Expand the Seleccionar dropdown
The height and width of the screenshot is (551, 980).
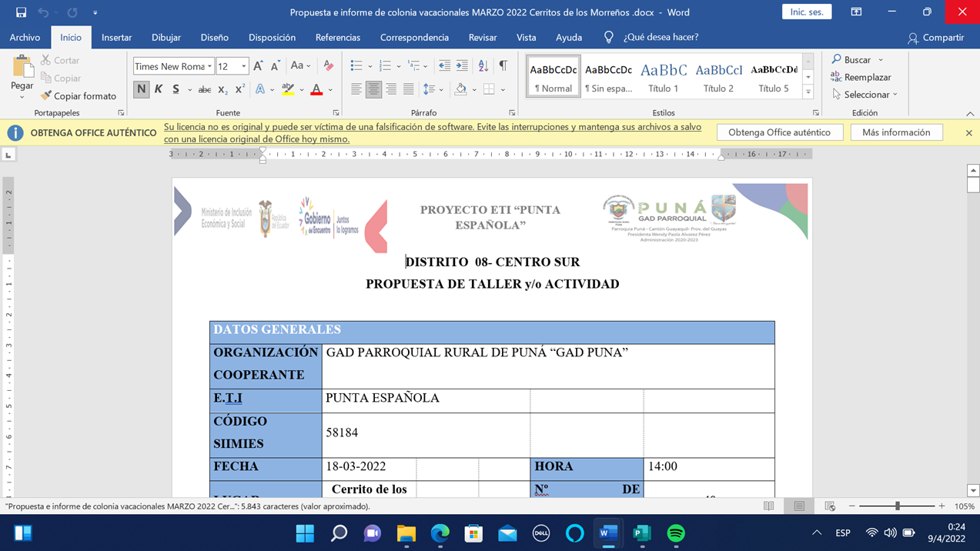[865, 95]
